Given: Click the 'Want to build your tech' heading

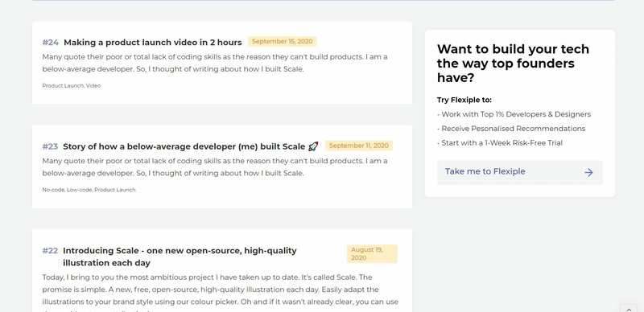Looking at the screenshot, I should coord(513,64).
